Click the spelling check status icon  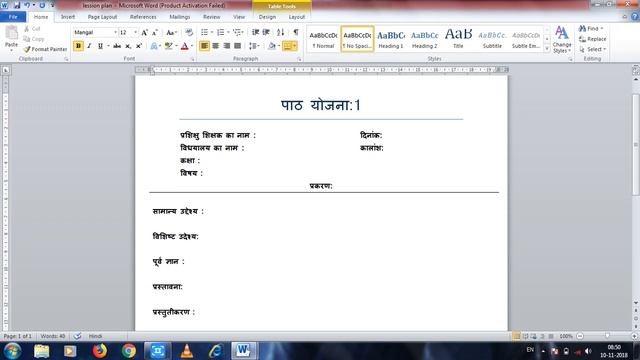(x=77, y=336)
